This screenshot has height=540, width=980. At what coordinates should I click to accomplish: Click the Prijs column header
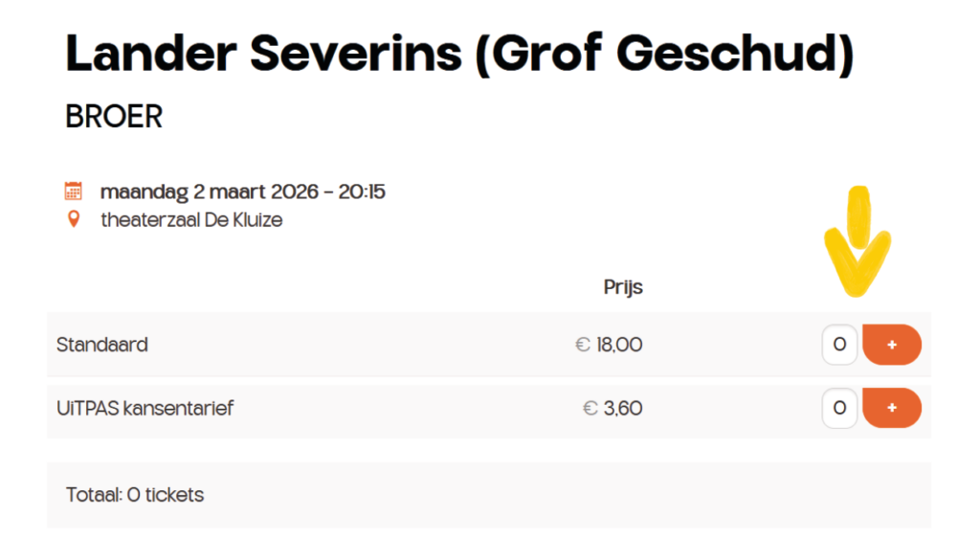click(x=623, y=287)
